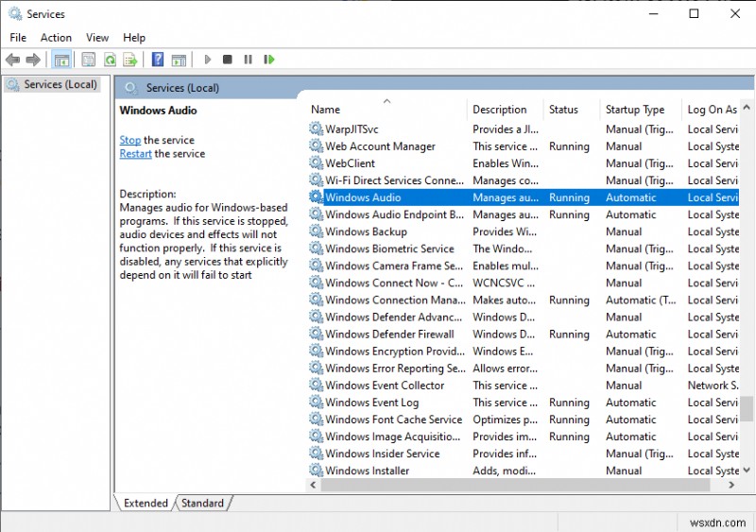
Task: Open the Help menu
Action: [134, 38]
